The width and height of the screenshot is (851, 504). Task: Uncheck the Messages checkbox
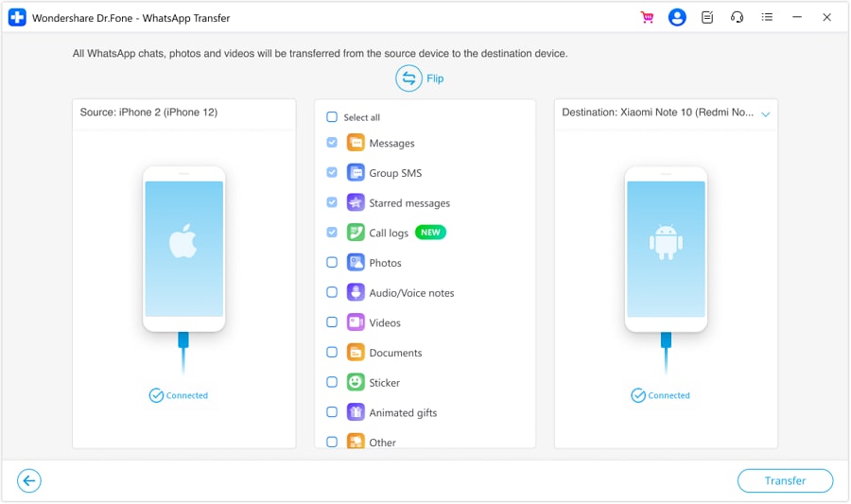click(x=332, y=142)
